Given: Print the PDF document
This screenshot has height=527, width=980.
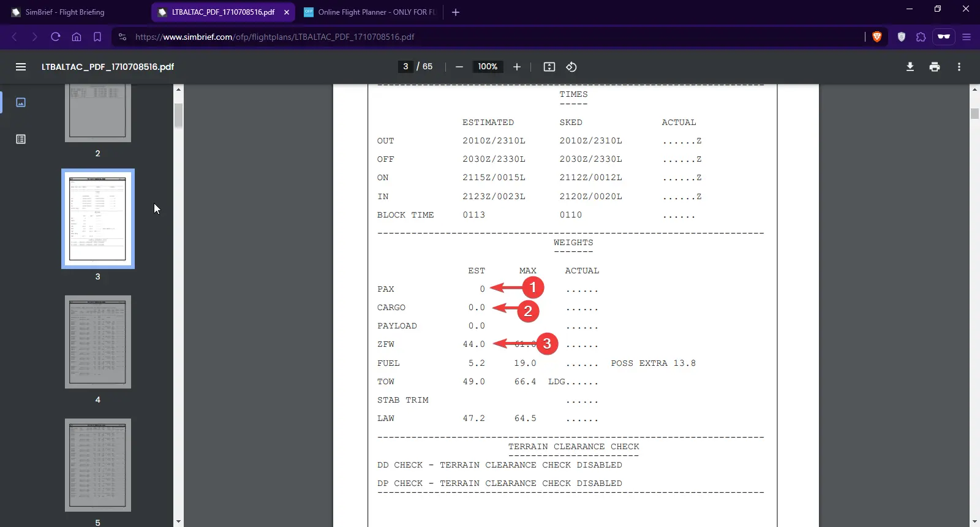Looking at the screenshot, I should coord(935,67).
